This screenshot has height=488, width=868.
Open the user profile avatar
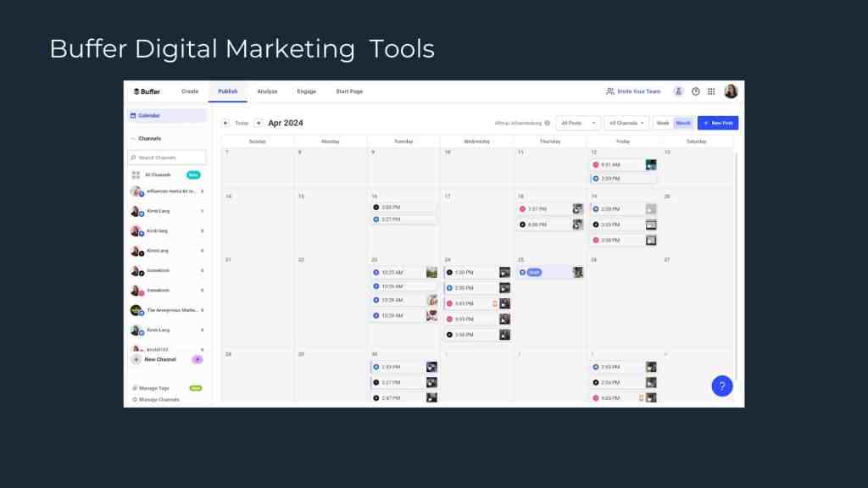(x=731, y=91)
